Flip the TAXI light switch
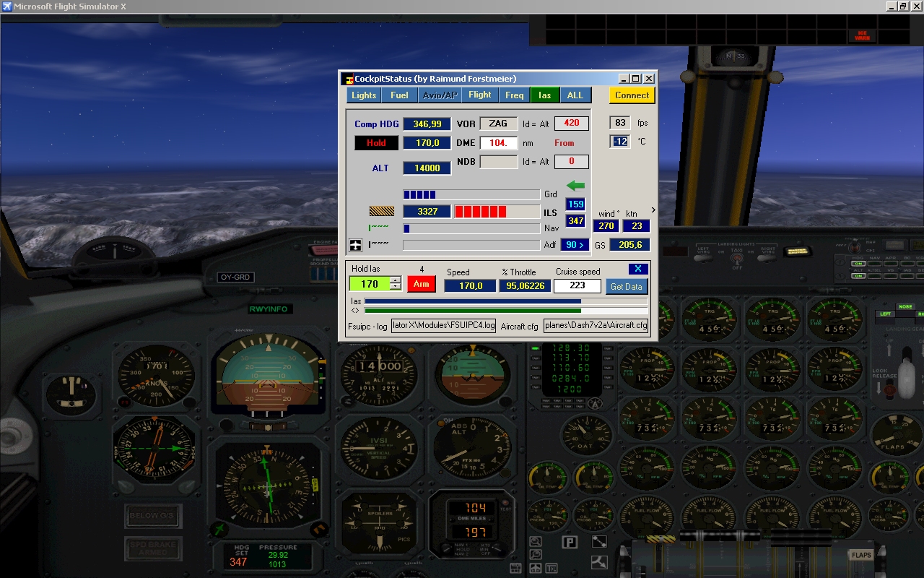Screen dimensions: 924x578 [x=736, y=258]
